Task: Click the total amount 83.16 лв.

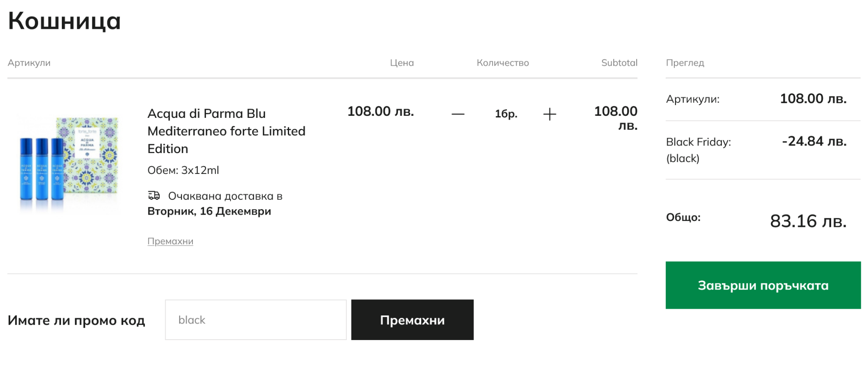Action: 808,221
